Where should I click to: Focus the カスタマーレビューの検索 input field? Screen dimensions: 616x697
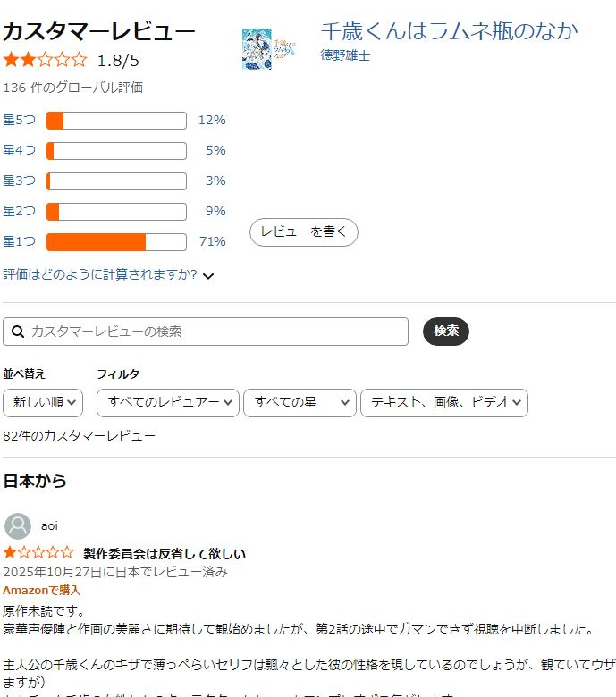[x=215, y=332]
